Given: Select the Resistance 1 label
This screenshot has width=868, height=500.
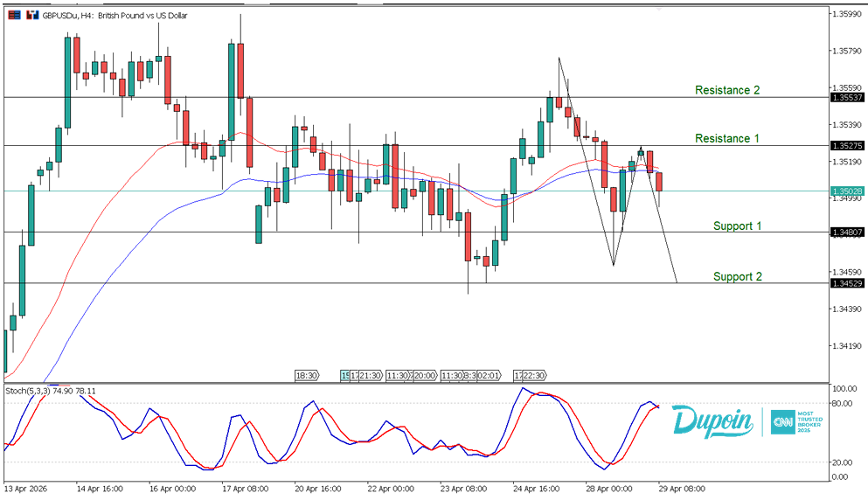Looking at the screenshot, I should click(727, 138).
